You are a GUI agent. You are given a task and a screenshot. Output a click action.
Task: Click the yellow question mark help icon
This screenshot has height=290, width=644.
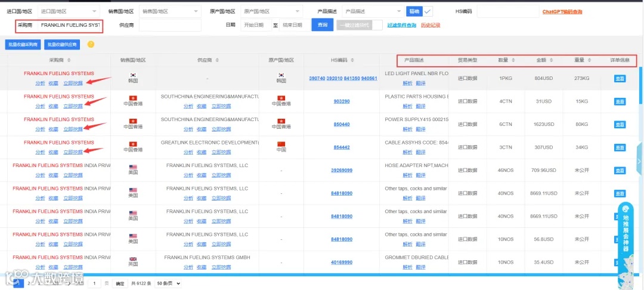91,44
